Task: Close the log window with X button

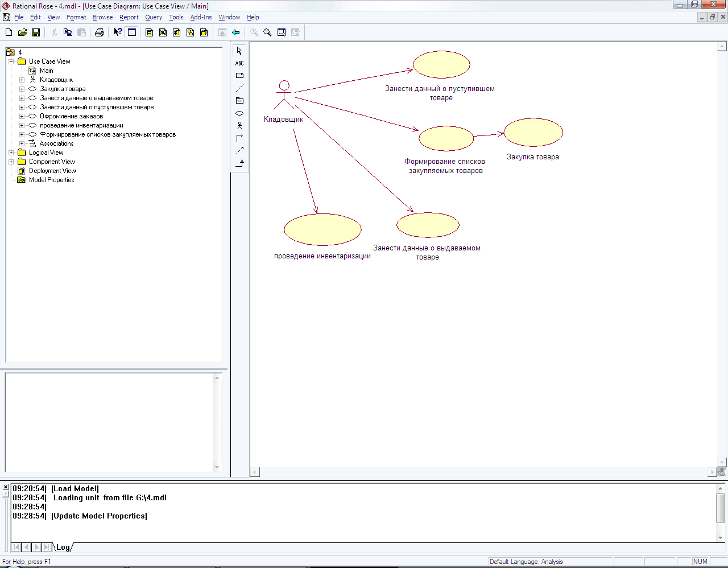Action: point(6,488)
